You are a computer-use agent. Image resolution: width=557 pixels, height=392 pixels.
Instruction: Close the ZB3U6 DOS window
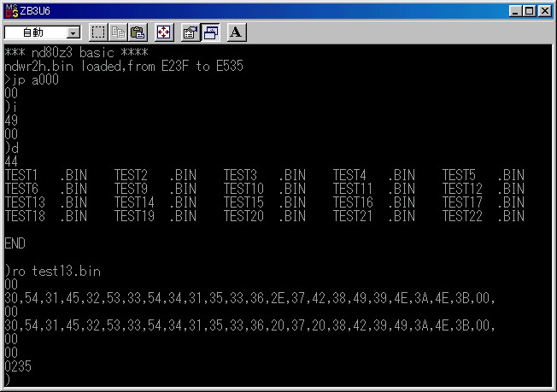545,11
